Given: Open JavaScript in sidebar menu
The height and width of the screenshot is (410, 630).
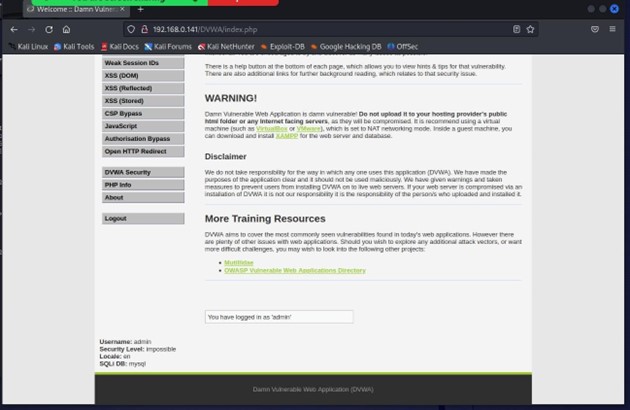Looking at the screenshot, I should pos(143,126).
